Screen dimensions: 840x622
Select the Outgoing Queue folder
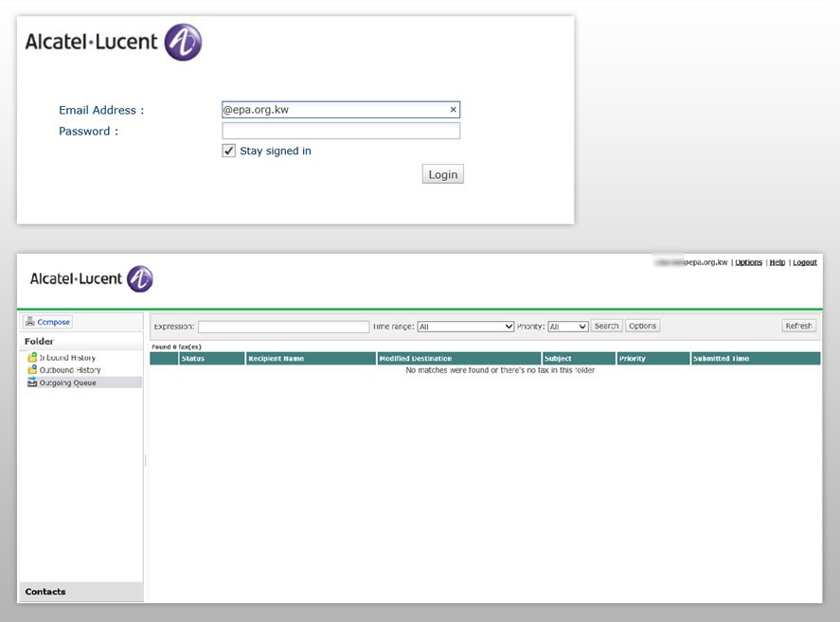pos(81,382)
